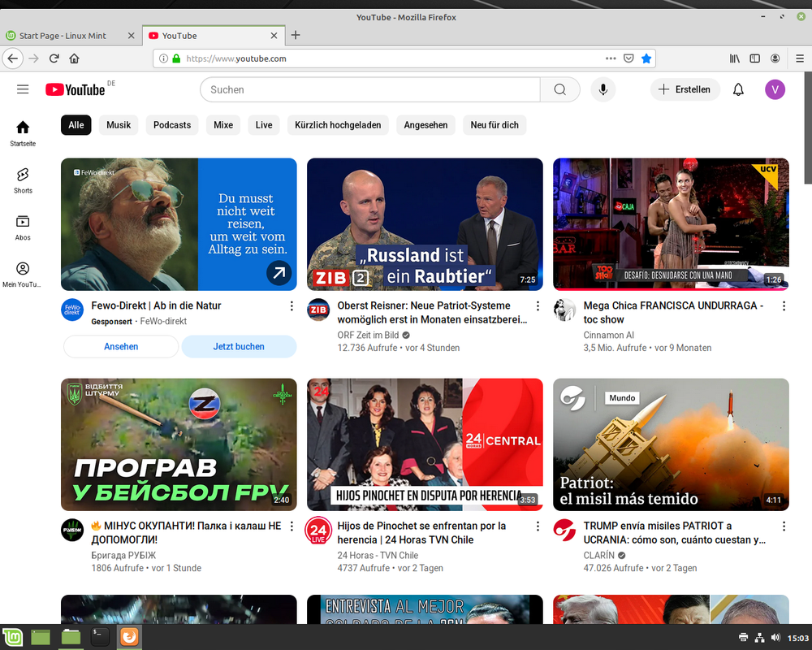Open the Firefox application menu
The height and width of the screenshot is (650, 812).
pyautogui.click(x=800, y=58)
